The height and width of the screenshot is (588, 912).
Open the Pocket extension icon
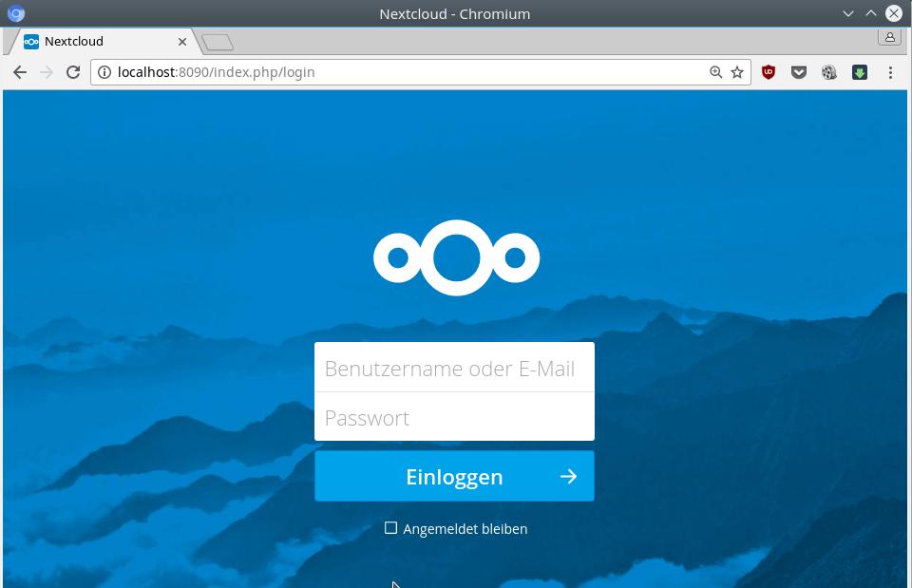point(799,72)
